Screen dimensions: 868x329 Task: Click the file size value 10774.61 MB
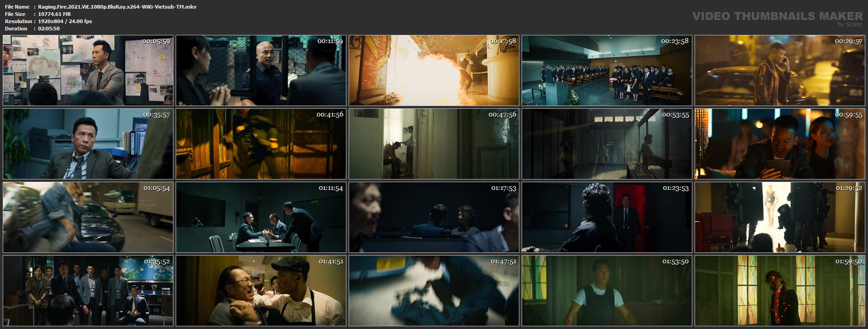[x=54, y=14]
